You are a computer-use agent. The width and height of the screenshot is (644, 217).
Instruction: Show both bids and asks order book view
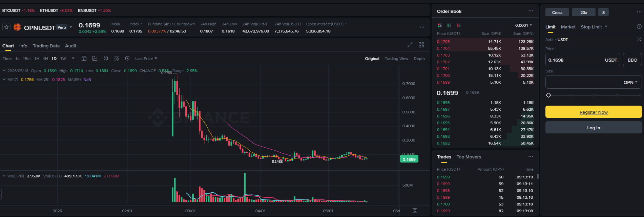pyautogui.click(x=440, y=25)
